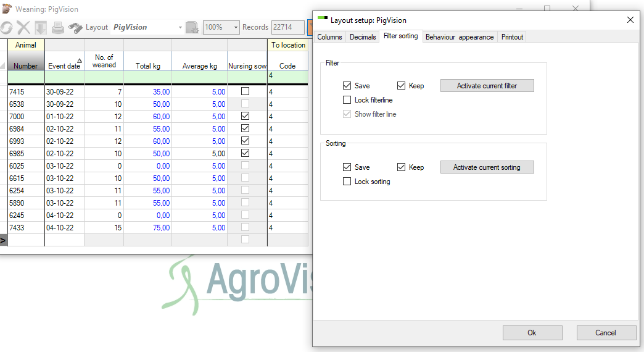Tick Nursing sow checkbox for animal 7415
This screenshot has width=644, height=352.
coord(245,91)
